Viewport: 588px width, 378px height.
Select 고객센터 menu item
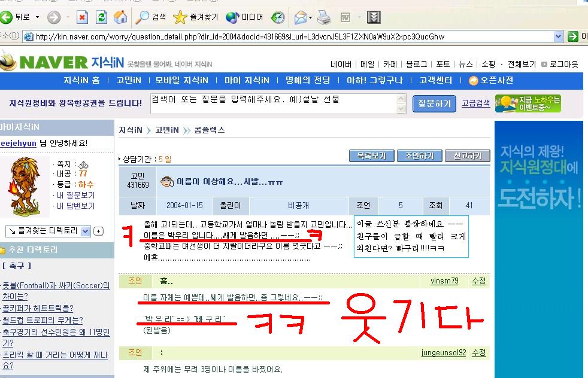pyautogui.click(x=436, y=80)
